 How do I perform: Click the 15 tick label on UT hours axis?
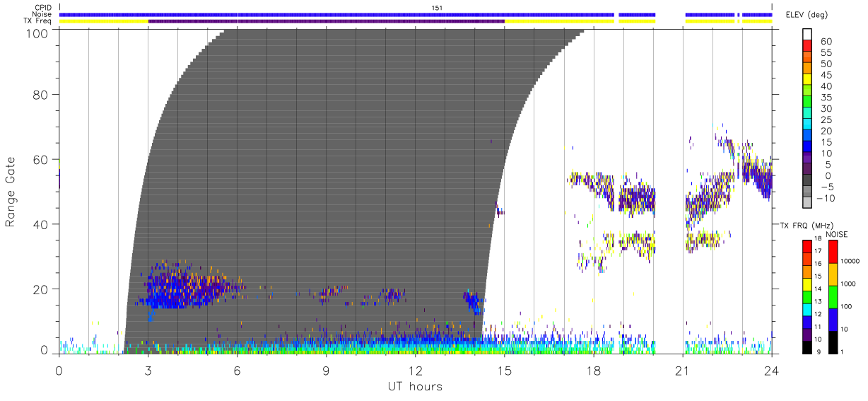click(x=504, y=370)
